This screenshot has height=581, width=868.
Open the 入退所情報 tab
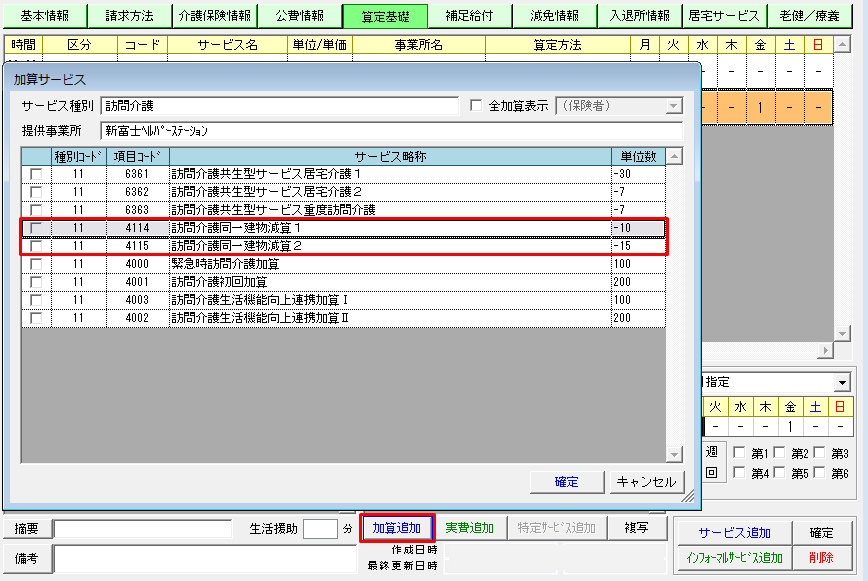point(640,16)
